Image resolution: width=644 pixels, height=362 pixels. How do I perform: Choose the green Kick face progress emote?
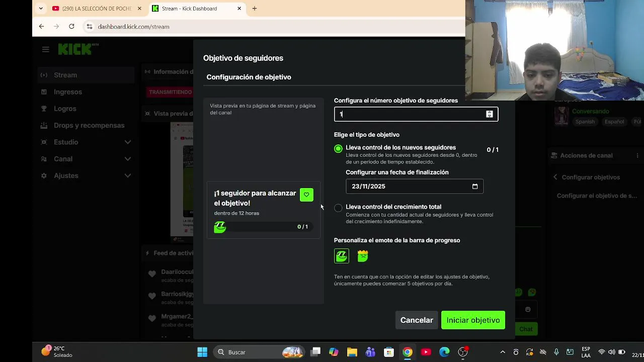click(x=342, y=256)
